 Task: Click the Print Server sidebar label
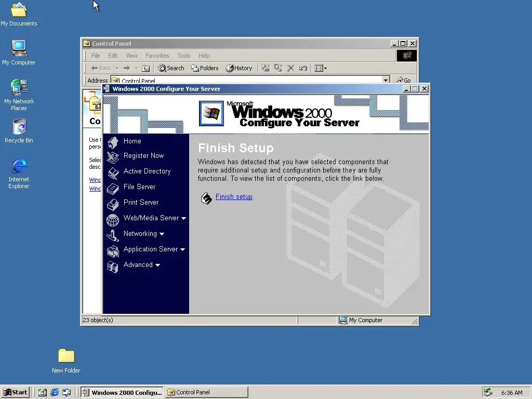[141, 203]
